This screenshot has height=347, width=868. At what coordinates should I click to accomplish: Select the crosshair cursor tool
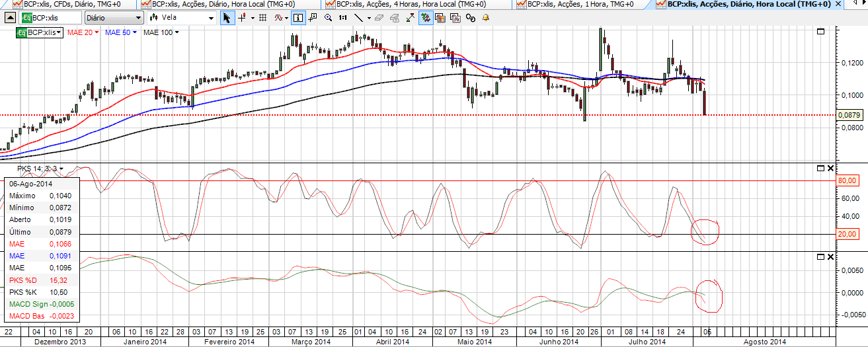coord(243,18)
